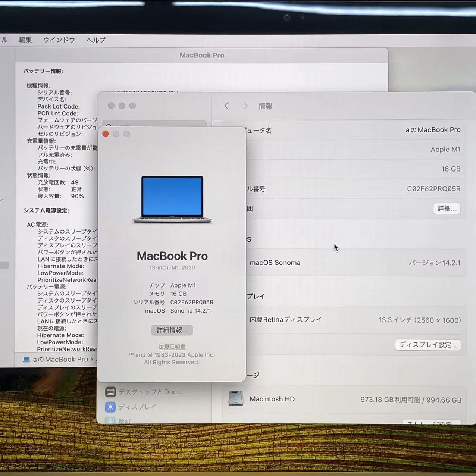Click the 詳細... button near the serial number section
The width and height of the screenshot is (476, 476).
447,209
